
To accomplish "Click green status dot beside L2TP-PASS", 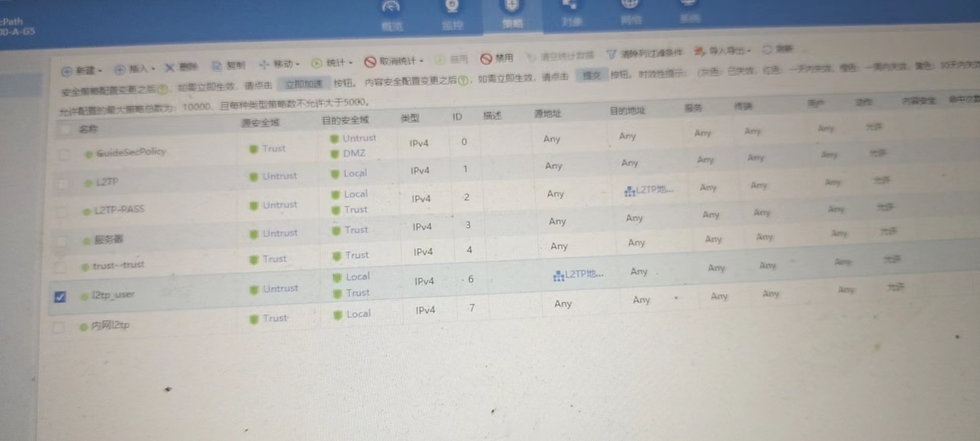I will (87, 211).
